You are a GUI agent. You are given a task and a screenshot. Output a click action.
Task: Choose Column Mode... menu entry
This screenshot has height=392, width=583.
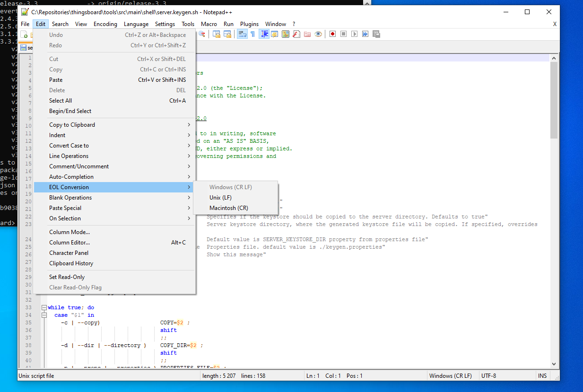[x=114, y=232]
